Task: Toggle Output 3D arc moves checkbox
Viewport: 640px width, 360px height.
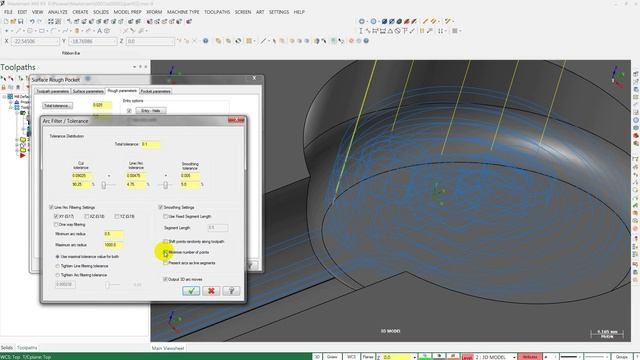Action: point(165,279)
